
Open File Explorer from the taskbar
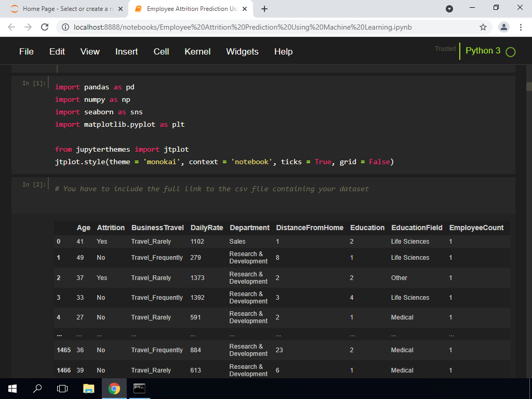(89, 389)
